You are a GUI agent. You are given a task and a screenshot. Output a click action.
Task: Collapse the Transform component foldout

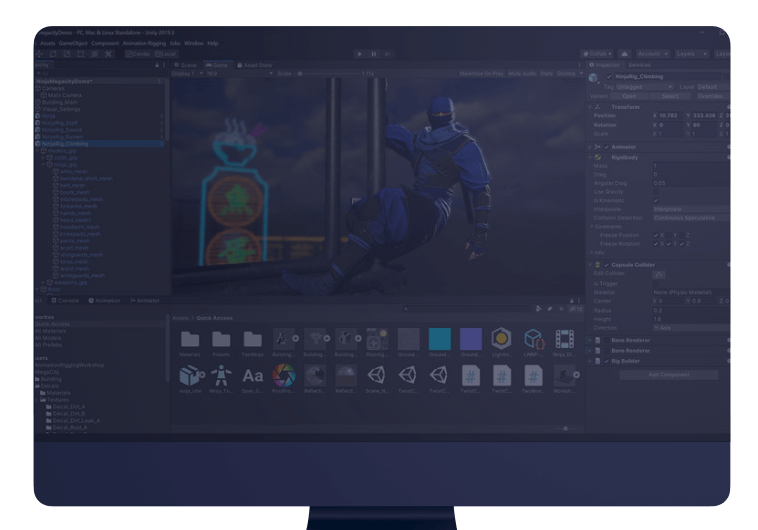click(x=590, y=107)
